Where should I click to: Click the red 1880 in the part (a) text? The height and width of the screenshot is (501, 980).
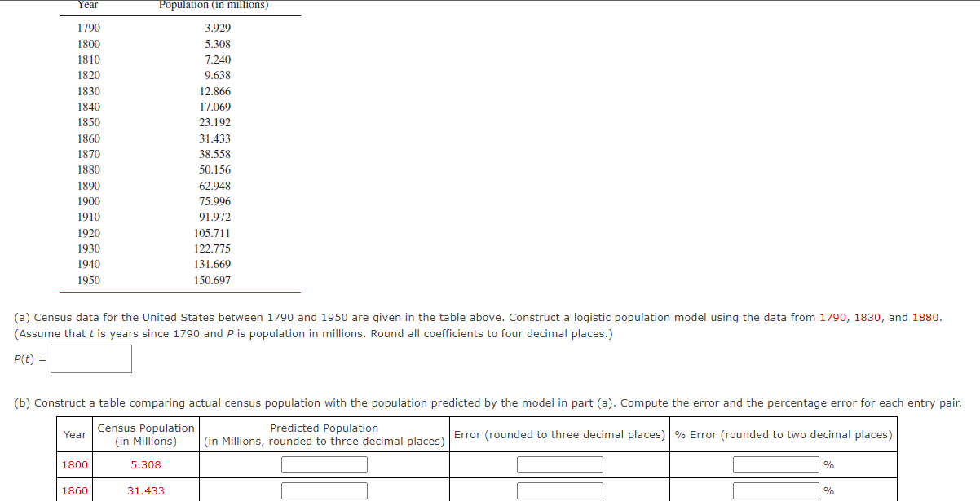925,317
